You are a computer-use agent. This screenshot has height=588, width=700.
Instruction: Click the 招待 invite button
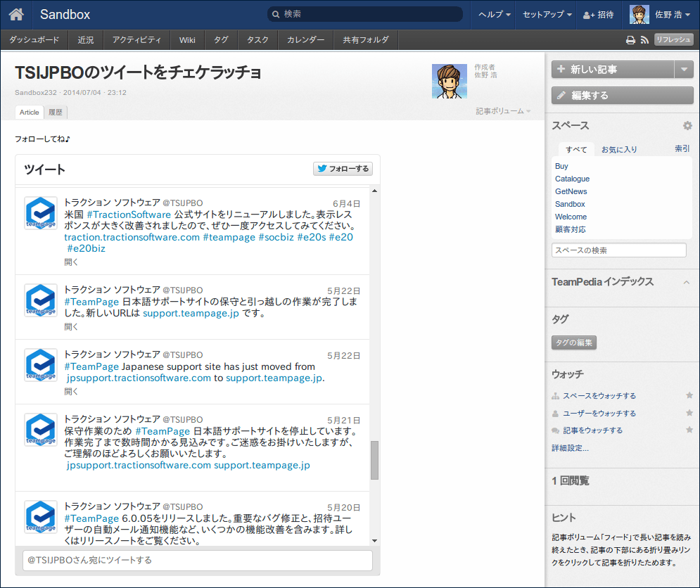(599, 14)
